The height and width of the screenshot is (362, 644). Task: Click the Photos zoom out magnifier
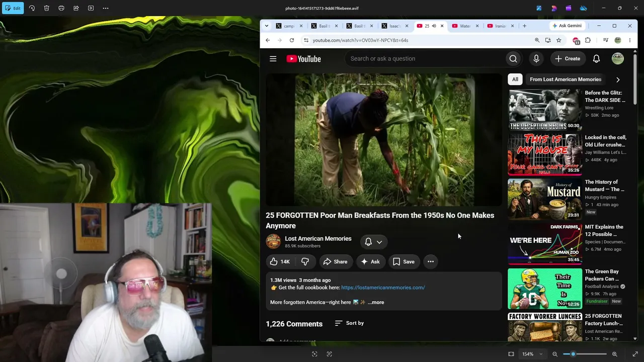click(x=555, y=354)
